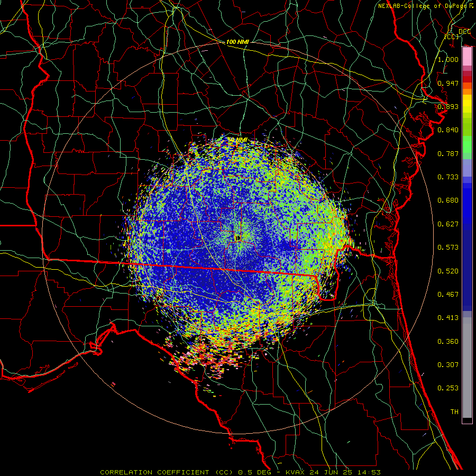Click the TH legend label
The height and width of the screenshot is (476, 476).
click(x=454, y=412)
